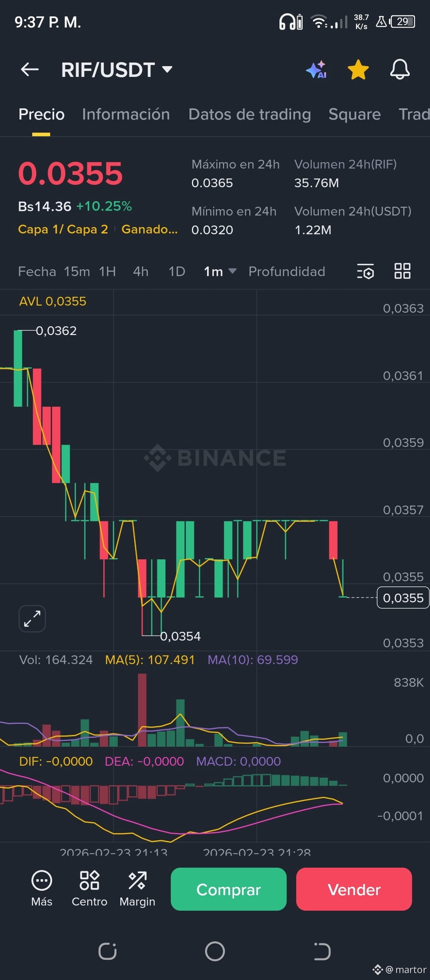The height and width of the screenshot is (980, 430).
Task: Select the 1D timeframe
Action: coord(177,271)
